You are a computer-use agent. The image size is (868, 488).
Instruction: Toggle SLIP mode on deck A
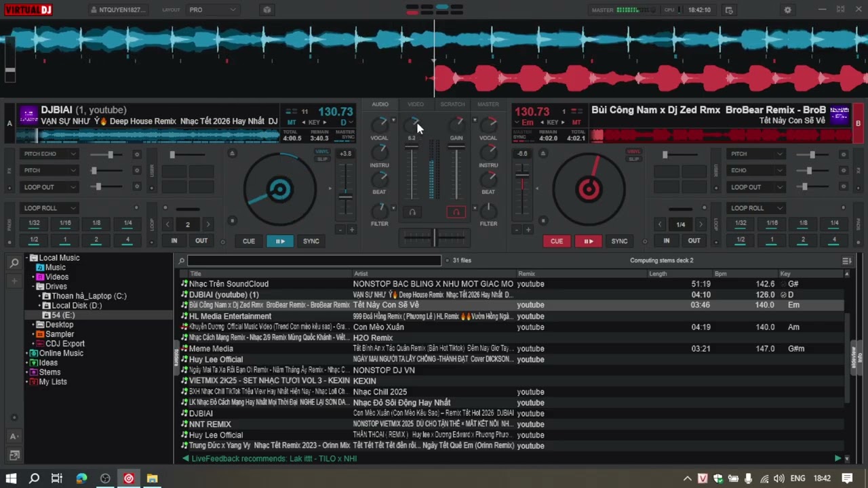(322, 159)
